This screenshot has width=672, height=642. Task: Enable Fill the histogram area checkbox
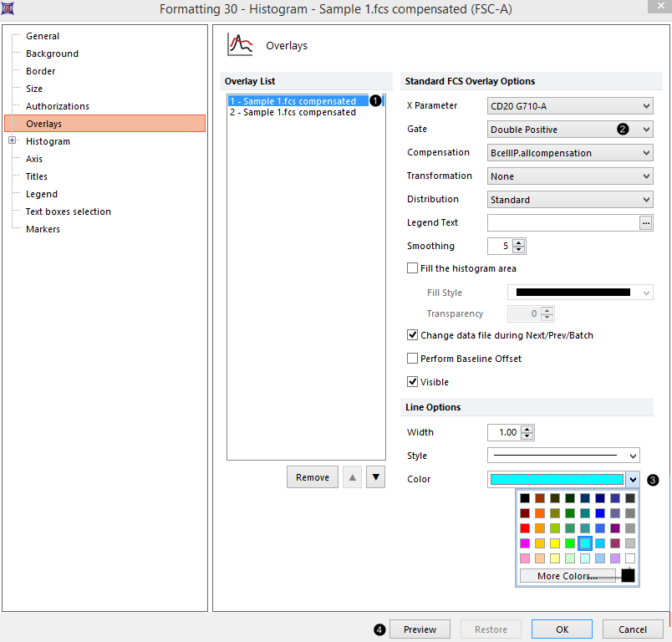tap(412, 269)
